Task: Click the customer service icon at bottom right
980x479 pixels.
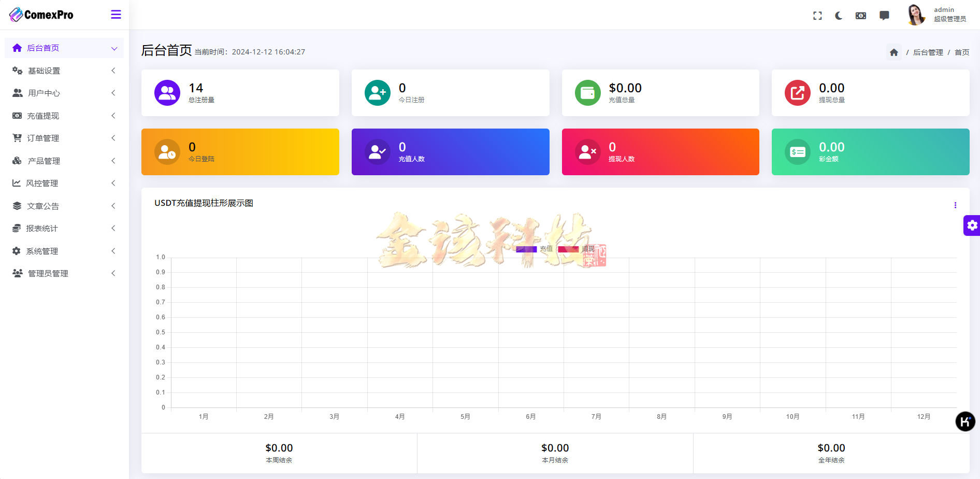Action: 965,421
